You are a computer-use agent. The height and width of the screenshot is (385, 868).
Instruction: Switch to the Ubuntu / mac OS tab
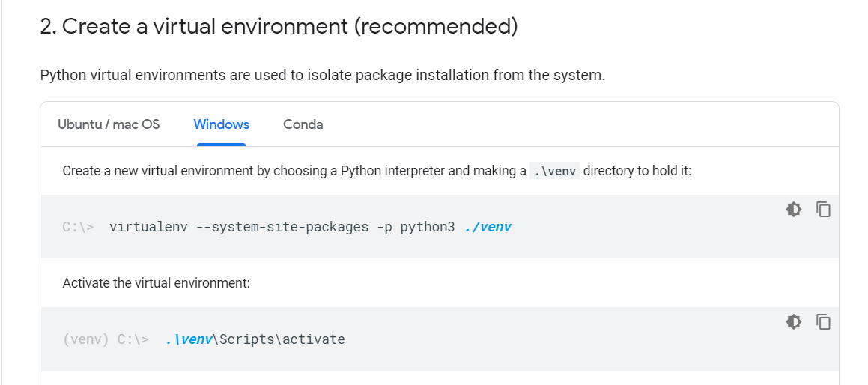coord(109,124)
